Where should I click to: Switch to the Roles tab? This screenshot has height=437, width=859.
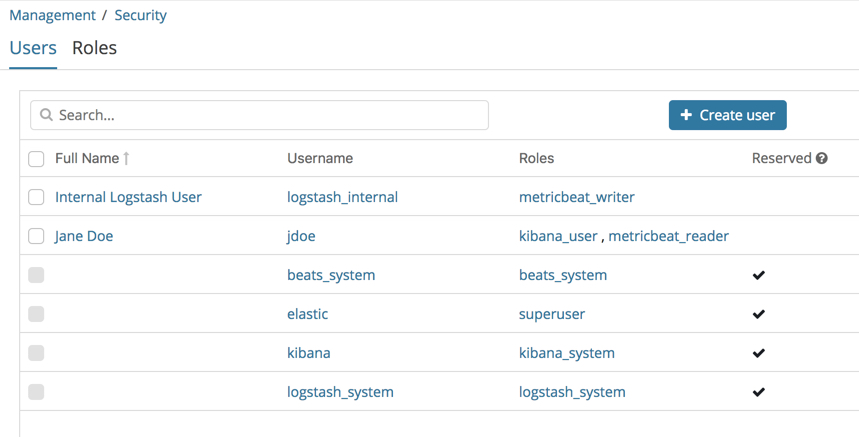94,48
